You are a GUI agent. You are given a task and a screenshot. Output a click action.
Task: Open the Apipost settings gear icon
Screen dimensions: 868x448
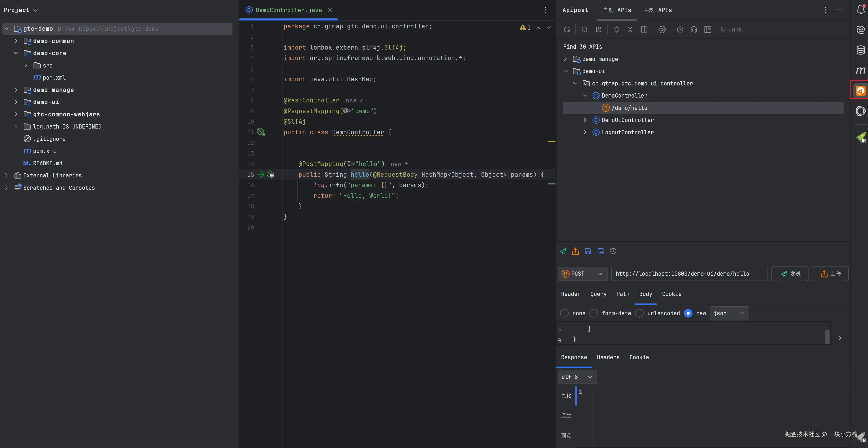(x=662, y=30)
